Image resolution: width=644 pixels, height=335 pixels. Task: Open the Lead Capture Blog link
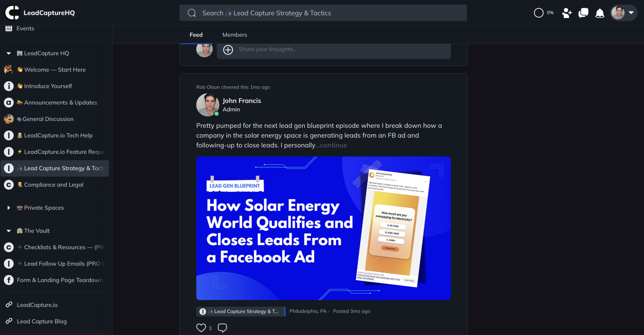42,321
